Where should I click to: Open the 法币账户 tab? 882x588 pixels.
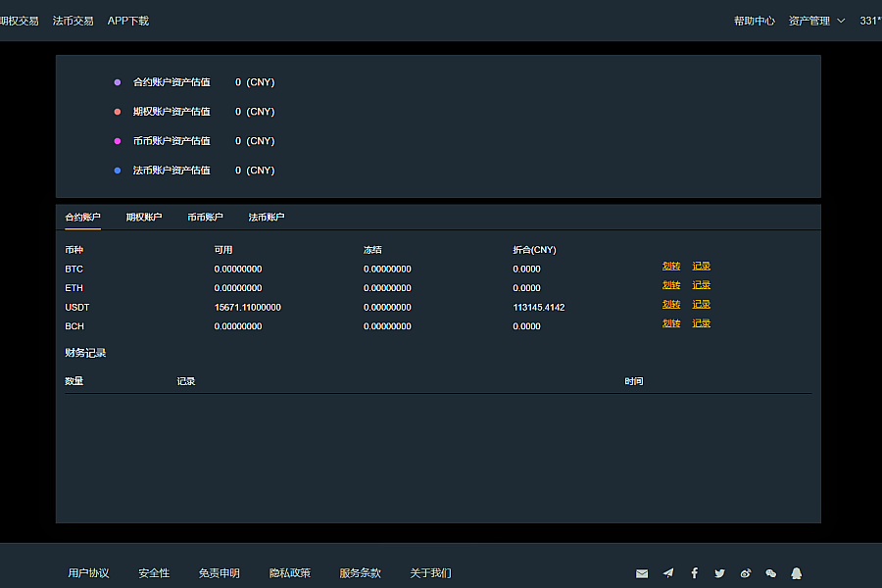(267, 218)
